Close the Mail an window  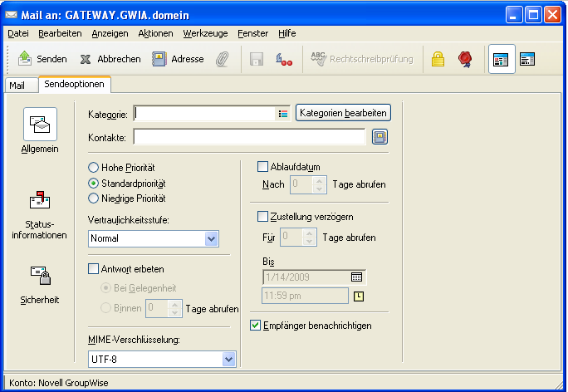tap(552, 15)
